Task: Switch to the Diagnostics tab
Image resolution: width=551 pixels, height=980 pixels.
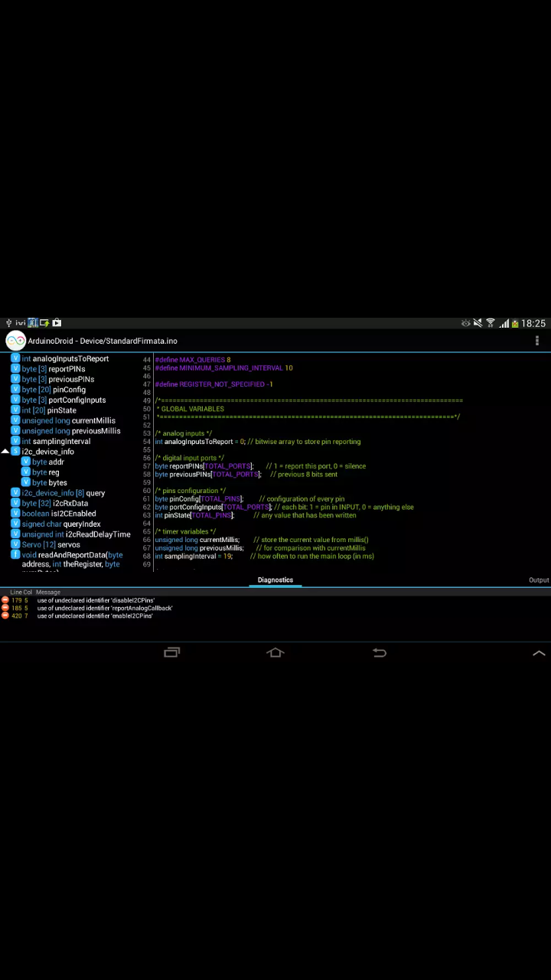Action: (x=275, y=580)
